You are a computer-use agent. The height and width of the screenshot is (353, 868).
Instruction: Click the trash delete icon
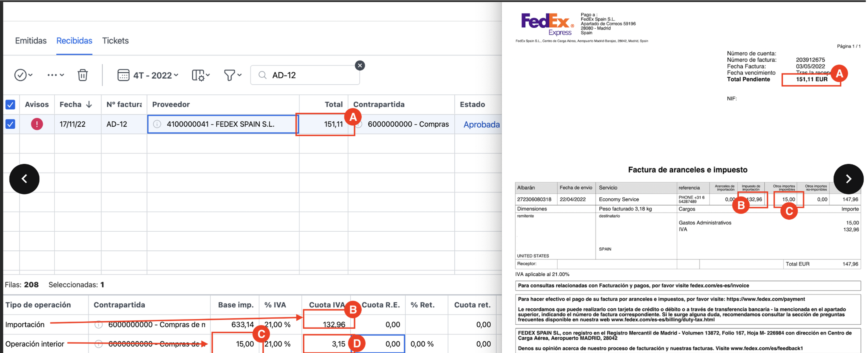tap(83, 75)
